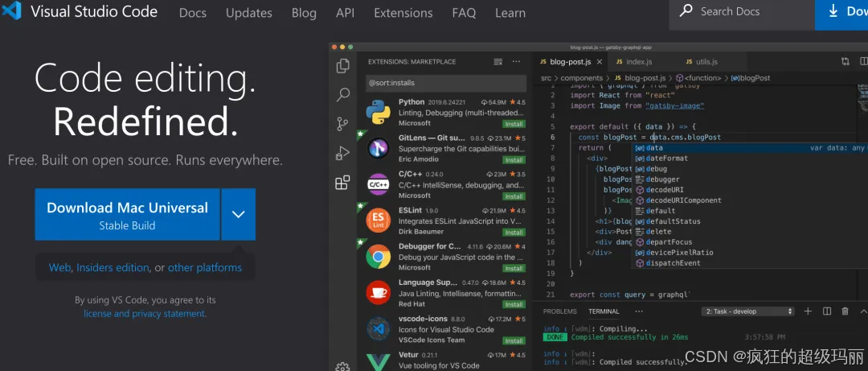
Task: Install the vscode-icons extension
Action: [x=514, y=340]
